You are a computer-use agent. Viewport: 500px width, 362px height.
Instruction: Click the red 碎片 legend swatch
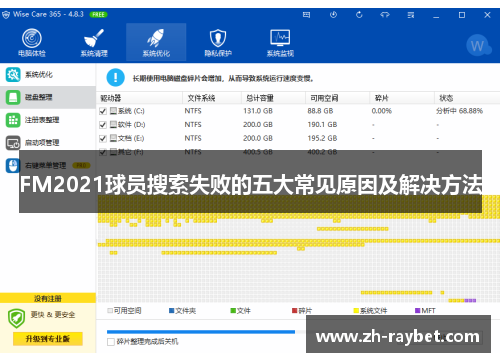295,311
